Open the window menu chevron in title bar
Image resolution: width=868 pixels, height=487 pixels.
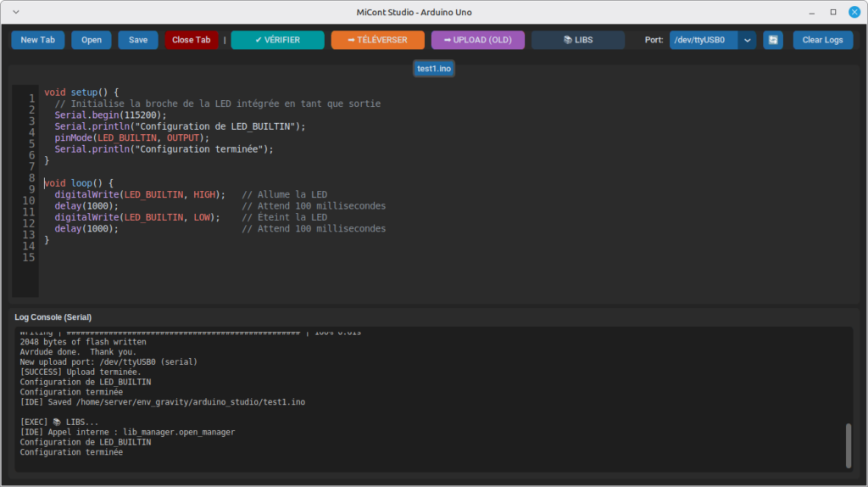(x=16, y=12)
